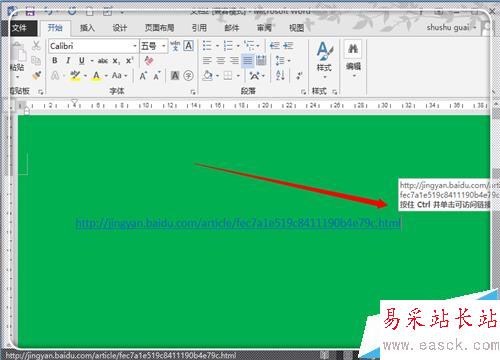Toggle Underline formatting
Image resolution: width=500 pixels, height=360 pixels.
point(82,61)
